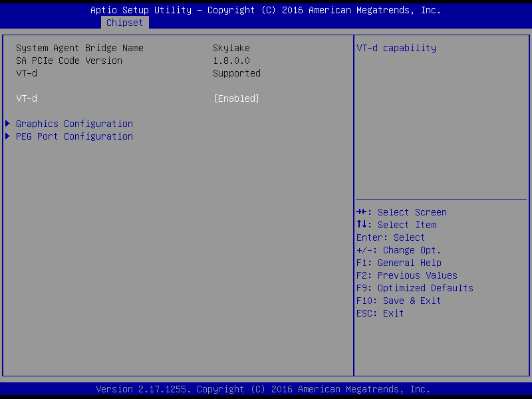The width and height of the screenshot is (532, 399).
Task: Select the System Agent Bridge Name label
Action: [80, 48]
